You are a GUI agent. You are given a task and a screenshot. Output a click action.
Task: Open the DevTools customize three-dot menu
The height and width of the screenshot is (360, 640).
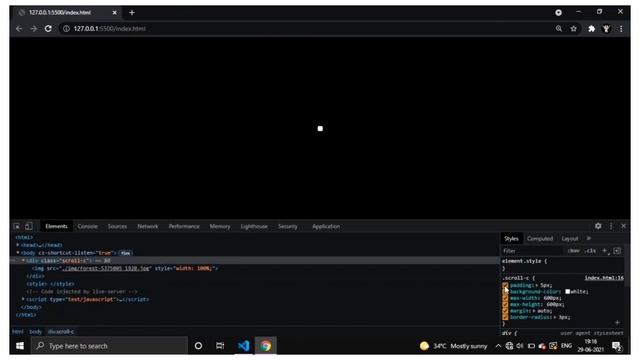point(611,226)
